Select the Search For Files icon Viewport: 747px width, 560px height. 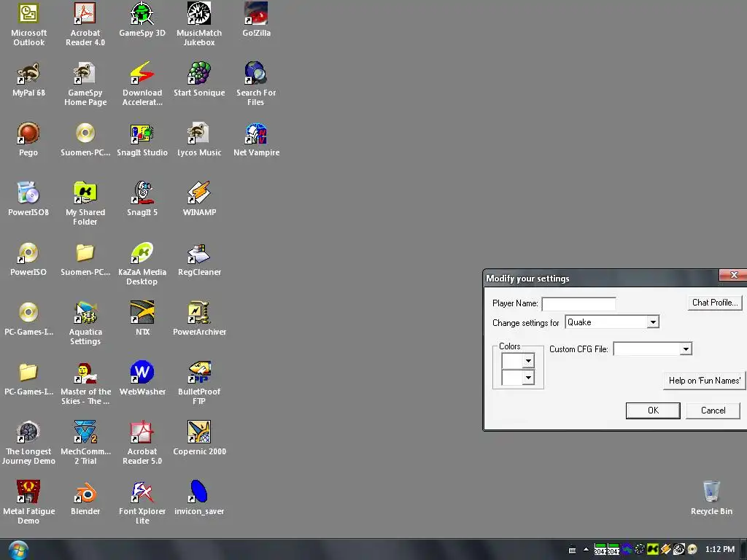pyautogui.click(x=256, y=74)
